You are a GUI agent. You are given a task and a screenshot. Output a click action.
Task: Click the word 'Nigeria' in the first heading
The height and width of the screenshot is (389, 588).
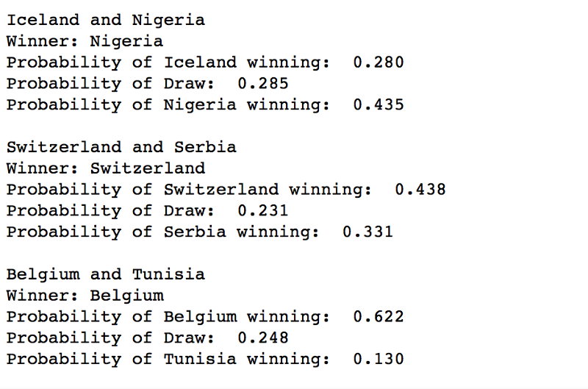[168, 21]
